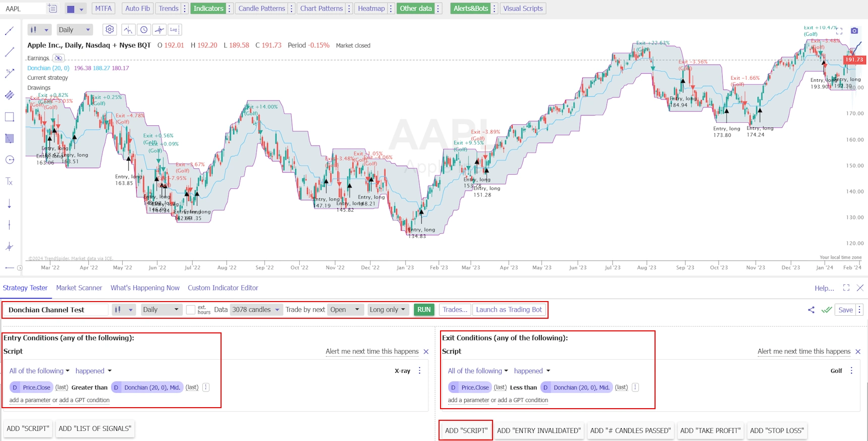
Task: Open the 3078 candles data dropdown
Action: point(256,310)
